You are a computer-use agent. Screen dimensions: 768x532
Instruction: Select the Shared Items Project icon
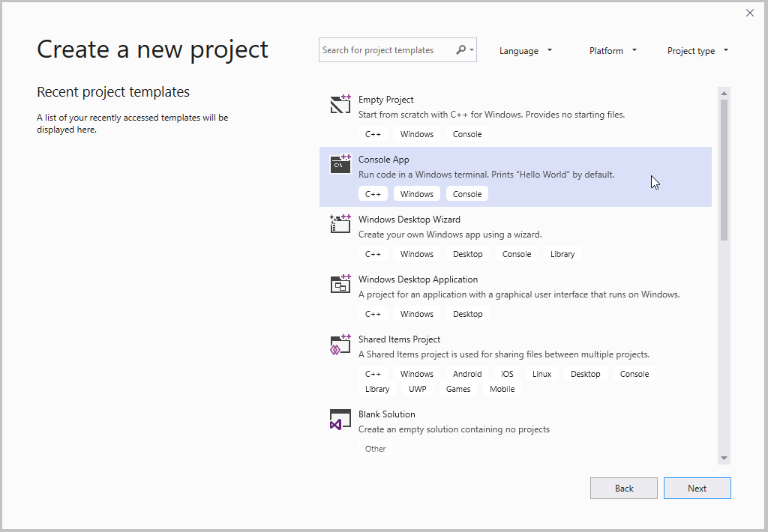click(340, 344)
